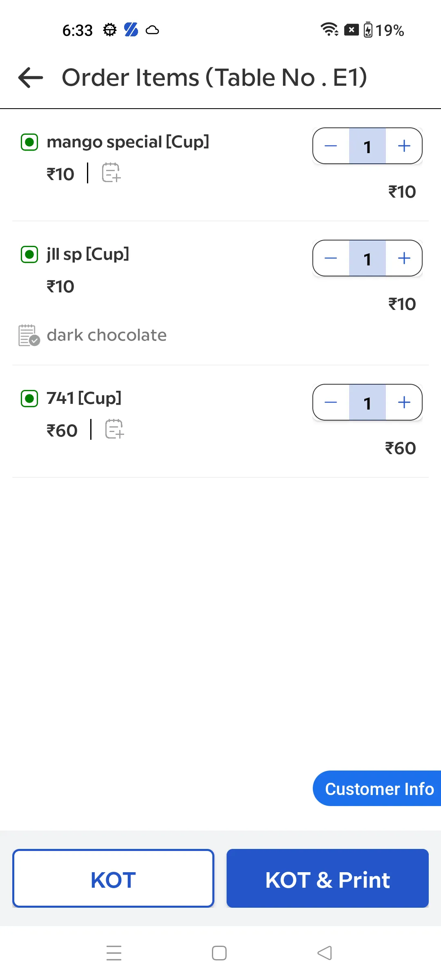441x980 pixels.
Task: Decrease jll sp quantity
Action: click(331, 258)
